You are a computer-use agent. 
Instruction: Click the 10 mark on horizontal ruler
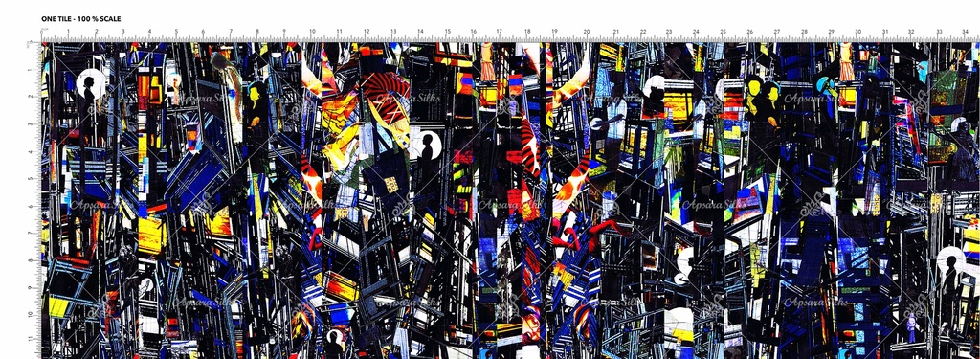click(x=311, y=32)
